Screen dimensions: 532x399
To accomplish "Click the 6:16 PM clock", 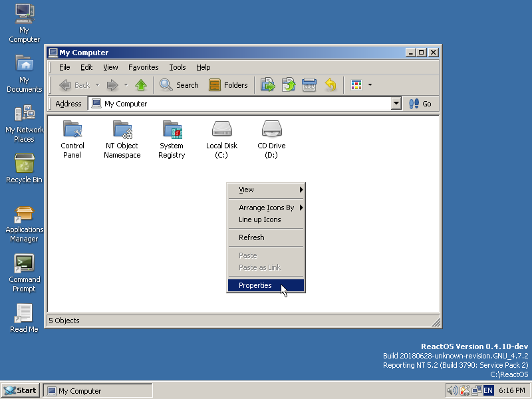I will click(512, 390).
